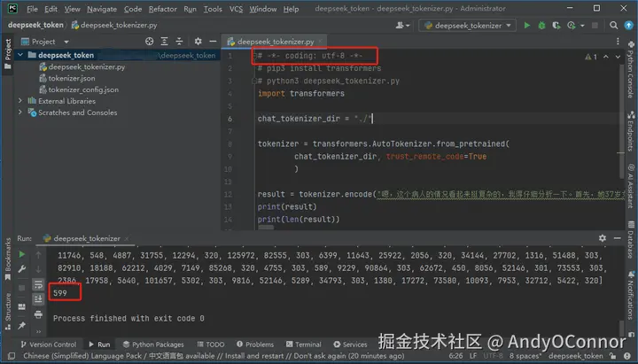The height and width of the screenshot is (364, 638).
Task: Close the deepseek_tokenizer Run tab
Action: [x=127, y=238]
